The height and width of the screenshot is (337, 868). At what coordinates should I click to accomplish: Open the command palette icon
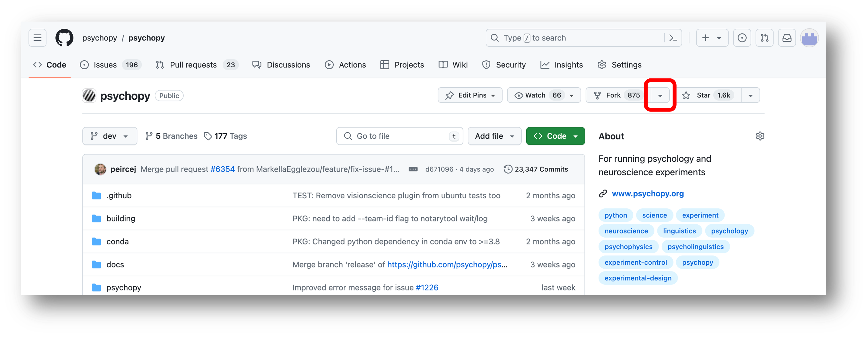coord(673,38)
